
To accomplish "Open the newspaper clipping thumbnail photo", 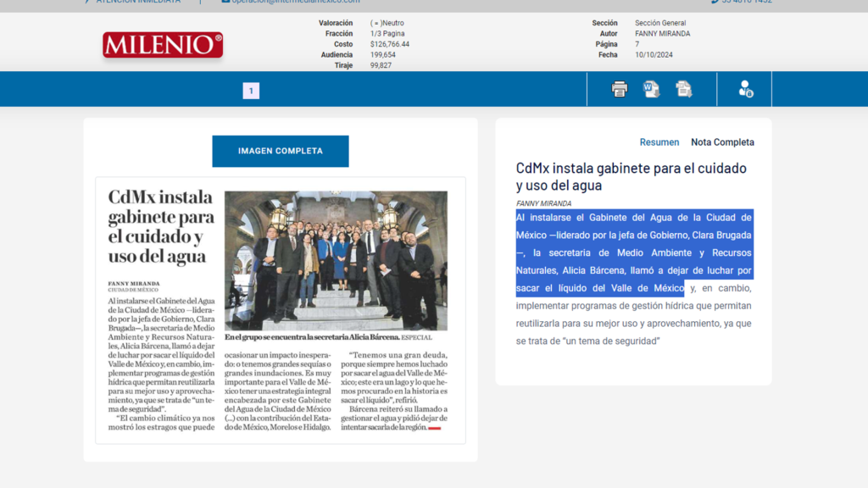I will [x=336, y=261].
